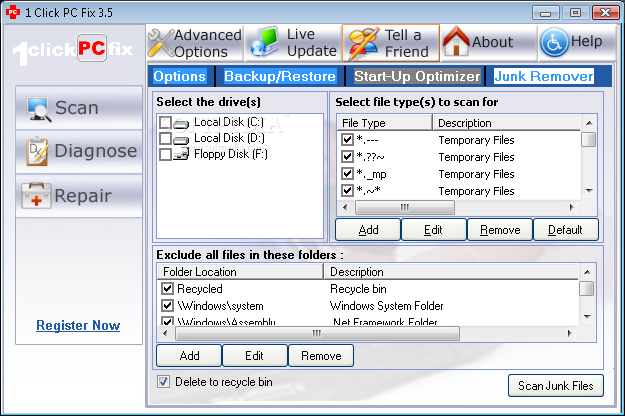
Task: Uncheck the *.??~ file type checkbox
Action: pos(348,156)
